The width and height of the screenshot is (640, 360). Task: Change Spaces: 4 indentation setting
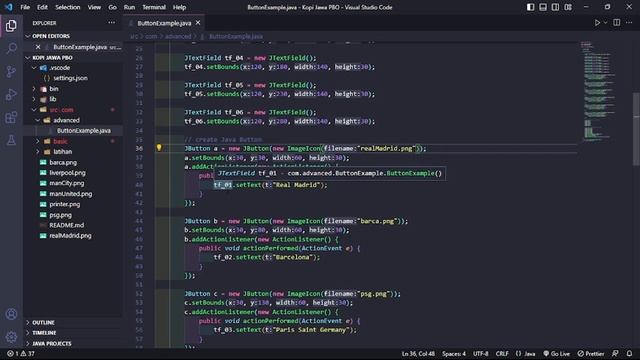[x=453, y=353]
